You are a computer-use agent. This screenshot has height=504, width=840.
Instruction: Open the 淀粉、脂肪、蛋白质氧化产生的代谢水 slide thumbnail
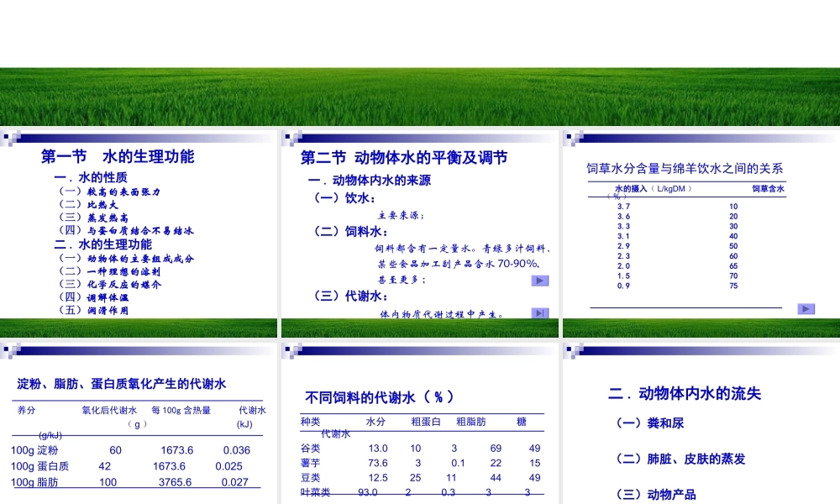(x=139, y=424)
